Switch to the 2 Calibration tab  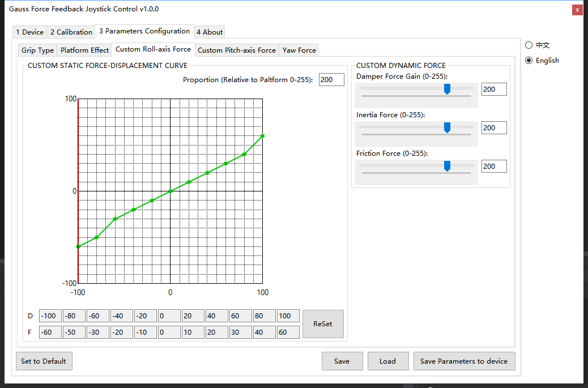(71, 32)
